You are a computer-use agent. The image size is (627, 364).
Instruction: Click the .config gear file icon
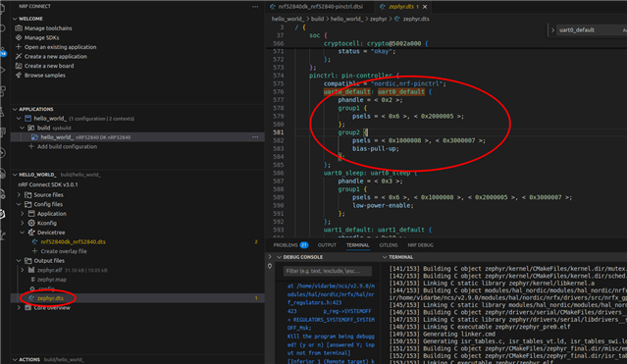click(x=31, y=288)
